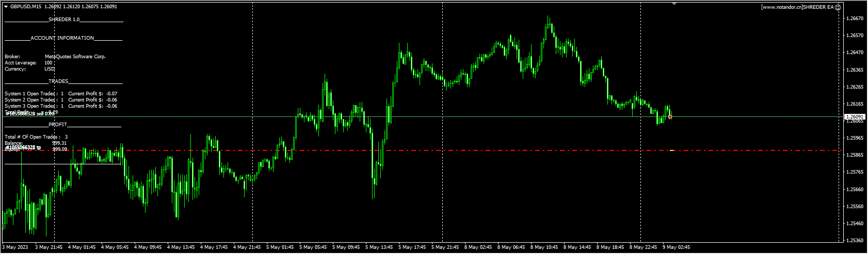The image size is (868, 254).
Task: Click the 'System 3 Open Trades' row label
Action: 31,106
